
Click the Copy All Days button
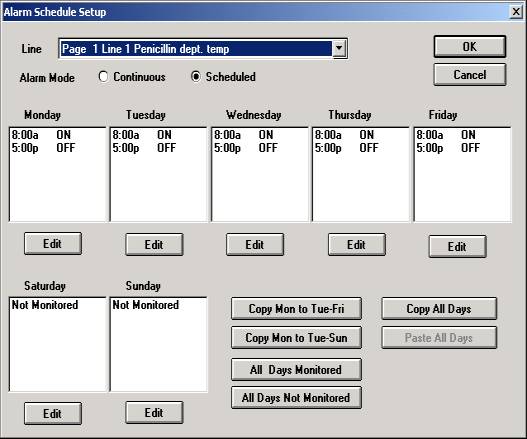439,309
